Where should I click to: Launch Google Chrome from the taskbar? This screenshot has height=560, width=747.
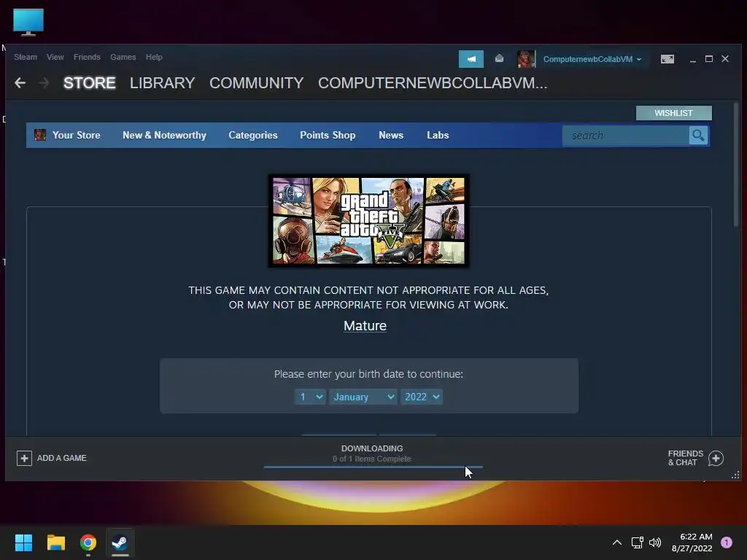click(88, 542)
